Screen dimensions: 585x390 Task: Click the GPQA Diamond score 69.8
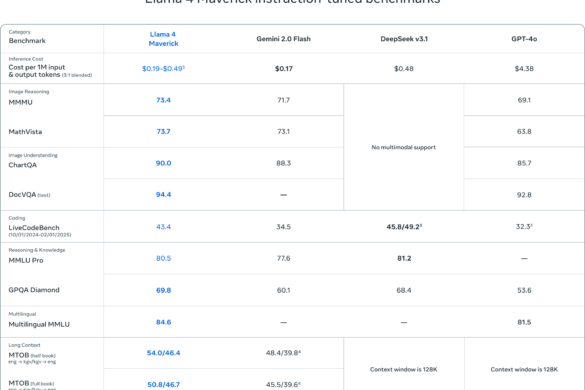coord(163,290)
